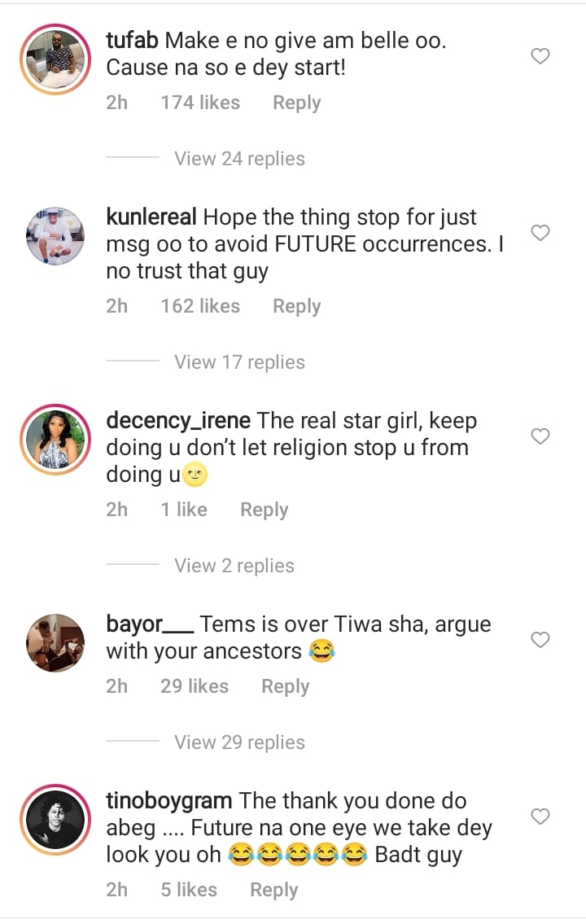The width and height of the screenshot is (586, 924).
Task: Expand View 17 replies
Action: tap(239, 362)
